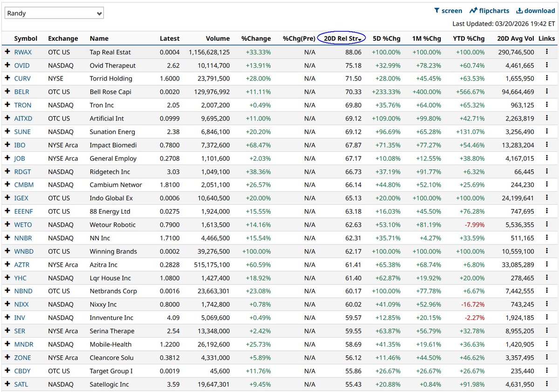Open links menu for IGEX row
This screenshot has width=559, height=392.
pyautogui.click(x=546, y=198)
